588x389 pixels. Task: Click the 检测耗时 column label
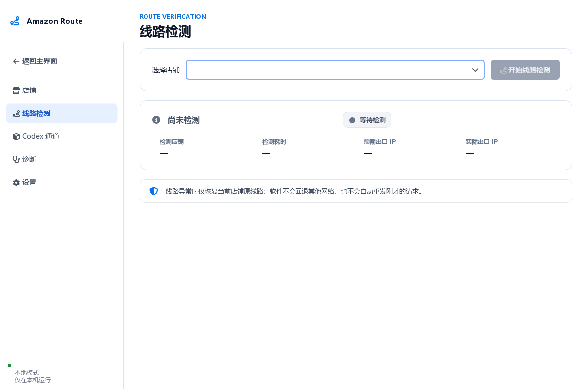point(274,142)
